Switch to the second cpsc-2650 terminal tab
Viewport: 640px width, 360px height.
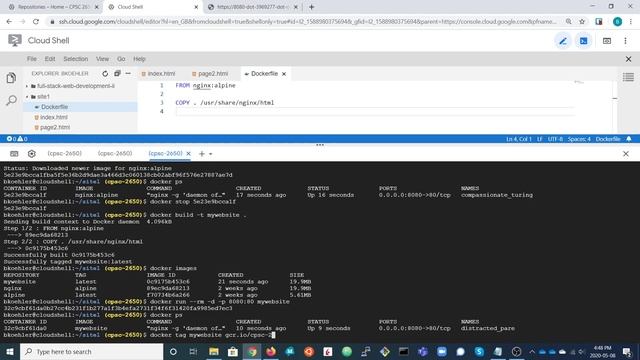[x=115, y=153]
